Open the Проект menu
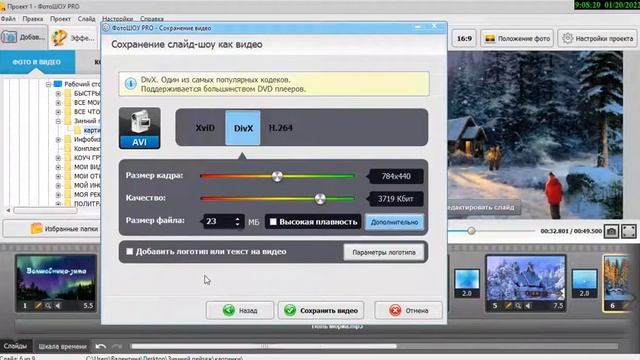Viewport: 640px width, 360px height. (60, 19)
